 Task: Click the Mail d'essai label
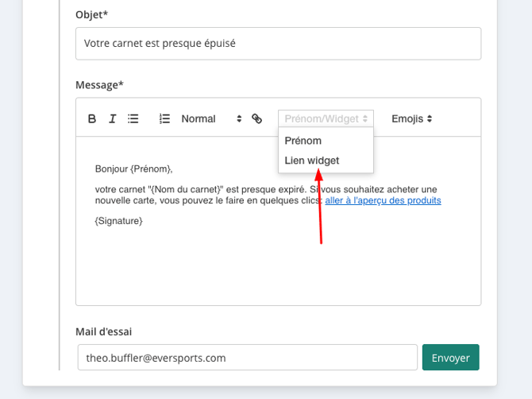click(103, 331)
